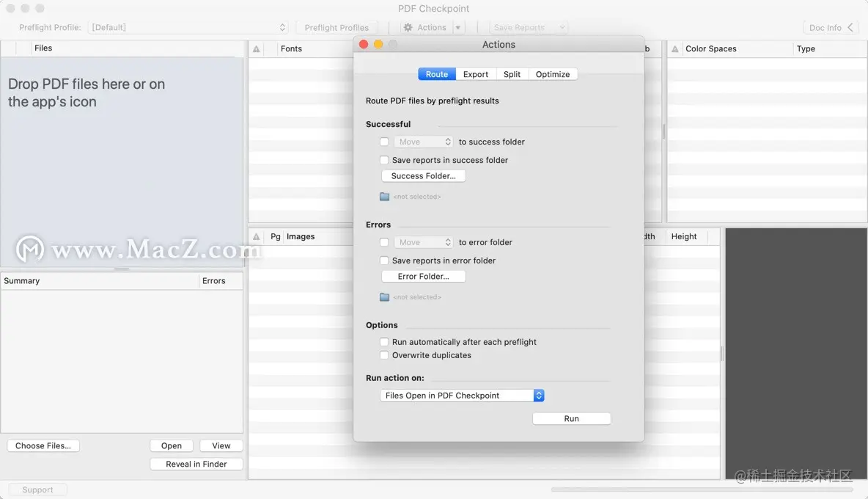868x499 pixels.
Task: Click Preflight Profiles toolbar button
Action: (x=336, y=27)
